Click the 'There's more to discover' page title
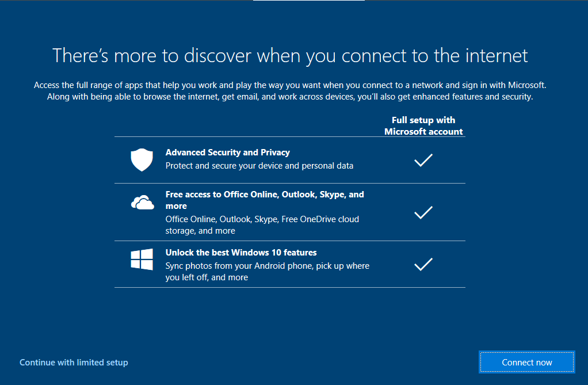This screenshot has width=588, height=385. coord(290,56)
